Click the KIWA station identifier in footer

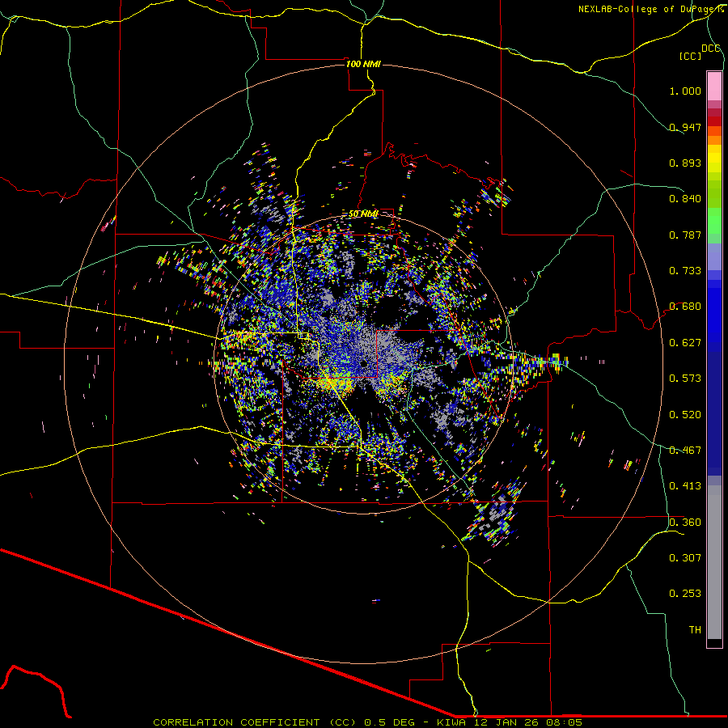(x=451, y=722)
